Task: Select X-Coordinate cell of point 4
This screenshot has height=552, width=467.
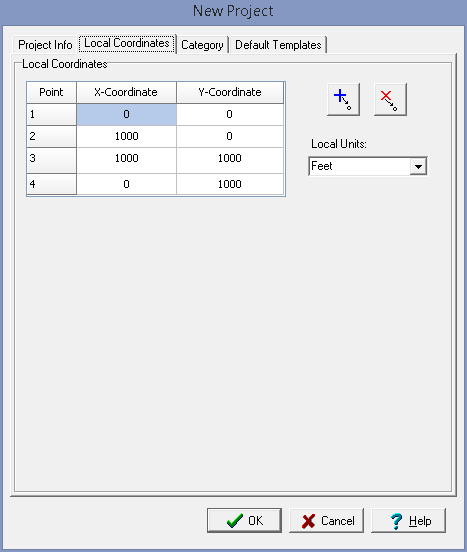Action: pyautogui.click(x=126, y=184)
